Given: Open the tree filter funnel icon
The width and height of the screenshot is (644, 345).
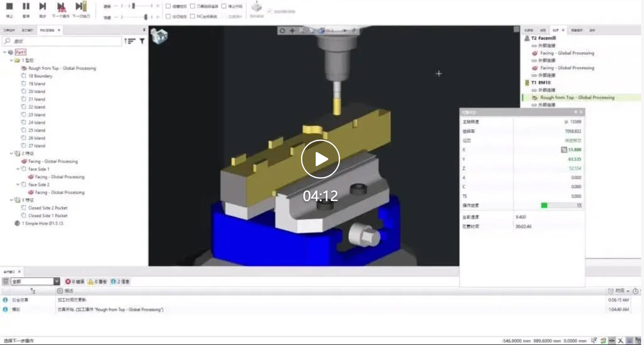Looking at the screenshot, I should 142,41.
